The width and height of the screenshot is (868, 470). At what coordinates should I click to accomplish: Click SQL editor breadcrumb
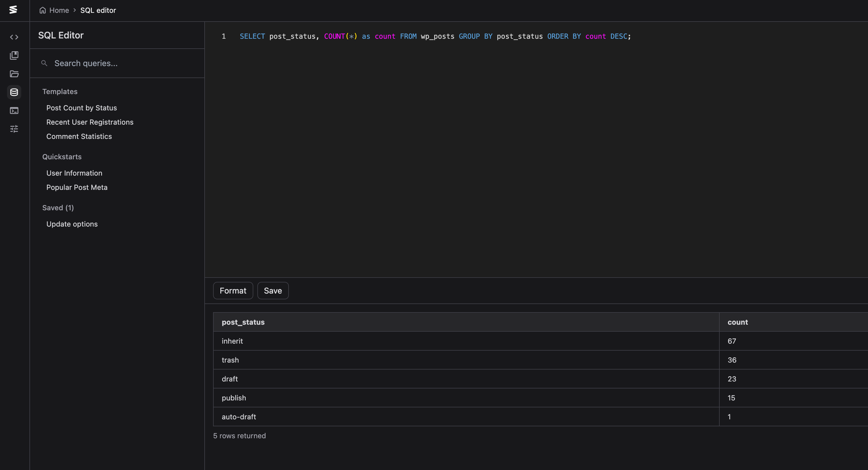click(98, 10)
